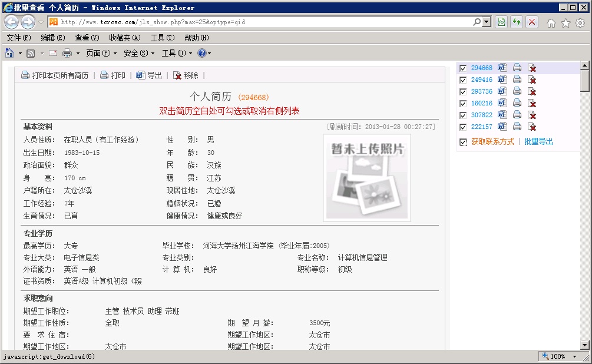The width and height of the screenshot is (592, 364).
Task: Export resume 294668 to Word
Action: (501, 67)
